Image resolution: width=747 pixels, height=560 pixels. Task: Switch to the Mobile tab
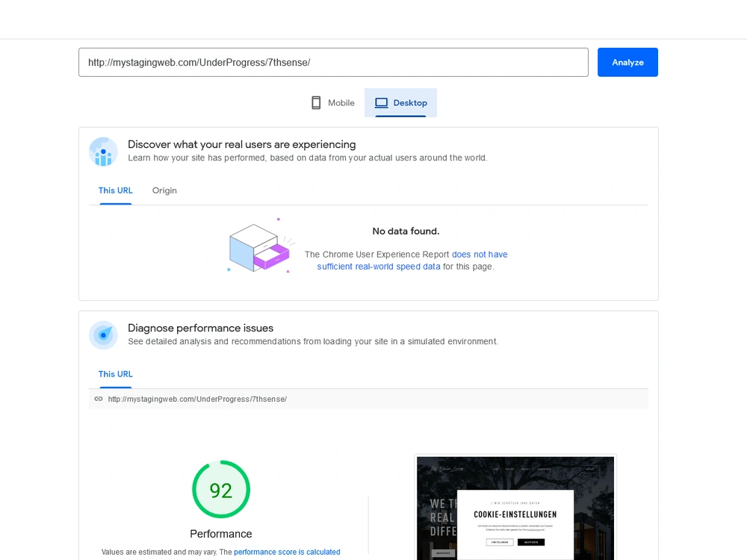click(332, 103)
